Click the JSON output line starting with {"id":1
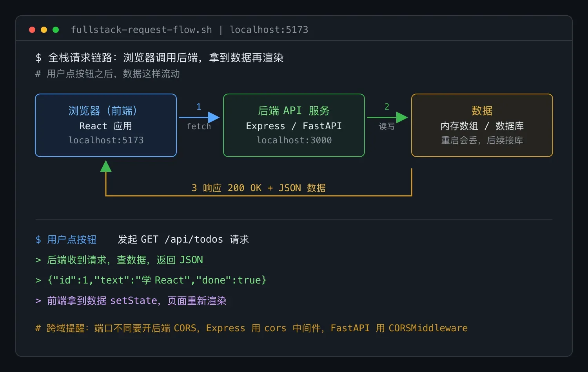Screen dimensions: 588x372 pyautogui.click(x=157, y=280)
